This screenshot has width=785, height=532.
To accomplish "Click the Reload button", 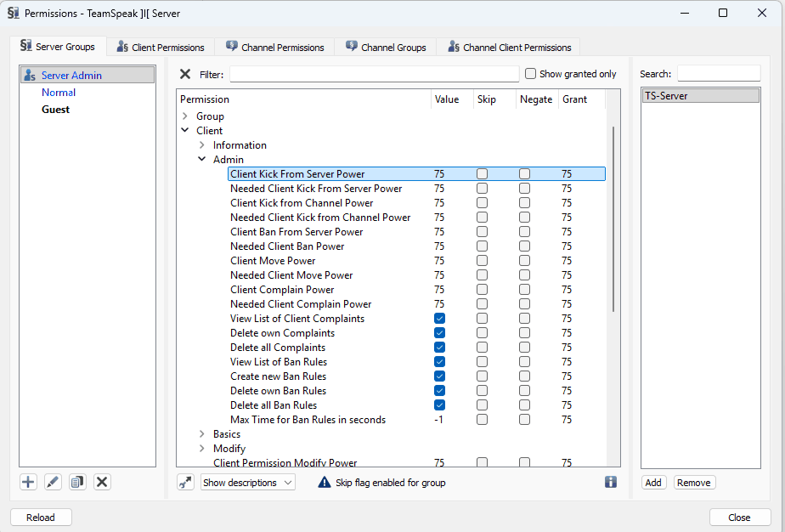I will pyautogui.click(x=41, y=518).
